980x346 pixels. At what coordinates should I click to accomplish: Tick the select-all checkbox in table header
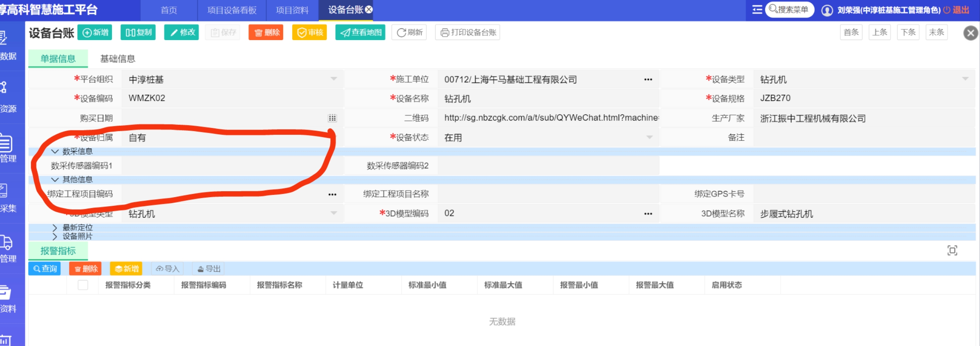(x=83, y=285)
